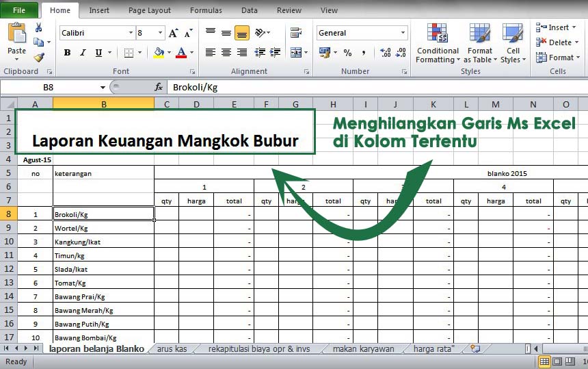Switch to Page Layout view in status bar
The image size is (588, 369).
point(557,361)
